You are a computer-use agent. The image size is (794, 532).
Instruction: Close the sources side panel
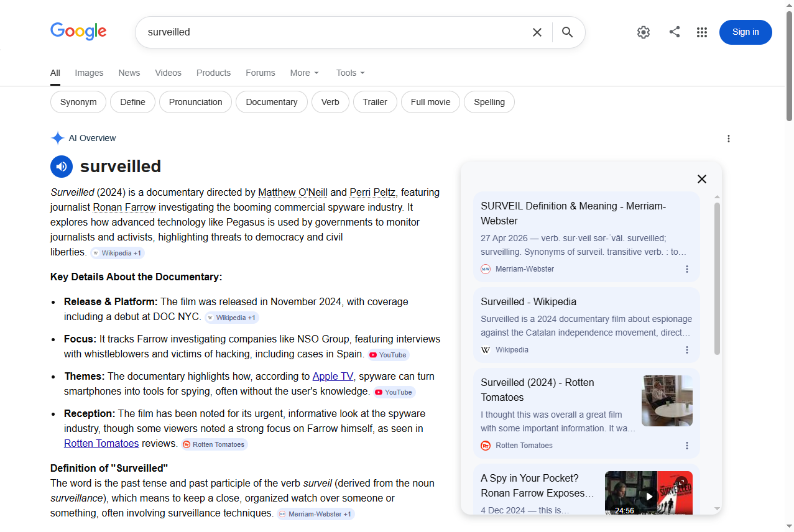tap(702, 179)
